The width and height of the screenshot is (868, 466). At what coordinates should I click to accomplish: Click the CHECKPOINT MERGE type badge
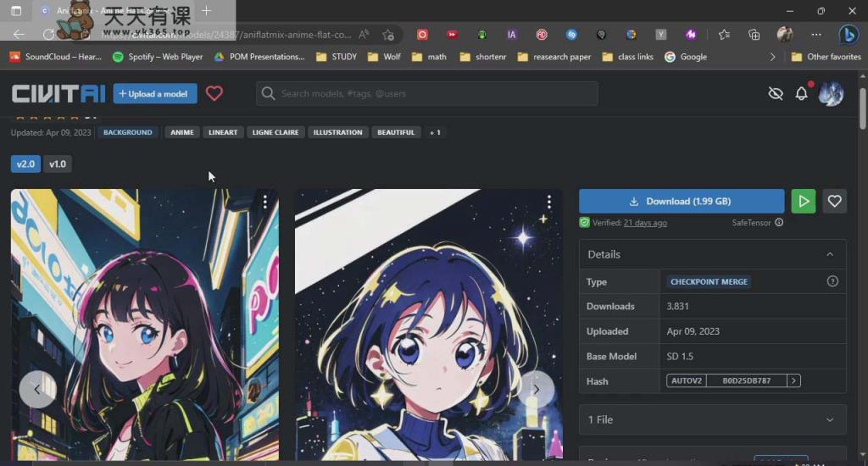[709, 281]
